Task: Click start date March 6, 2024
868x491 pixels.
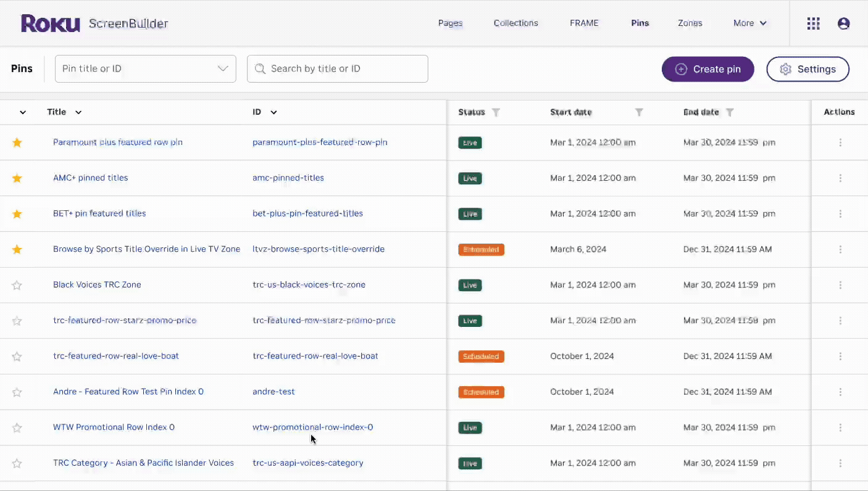Action: (578, 250)
